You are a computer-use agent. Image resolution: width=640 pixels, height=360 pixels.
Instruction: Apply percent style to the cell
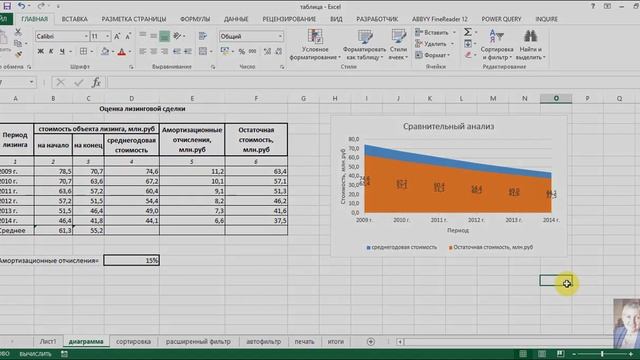point(242,51)
